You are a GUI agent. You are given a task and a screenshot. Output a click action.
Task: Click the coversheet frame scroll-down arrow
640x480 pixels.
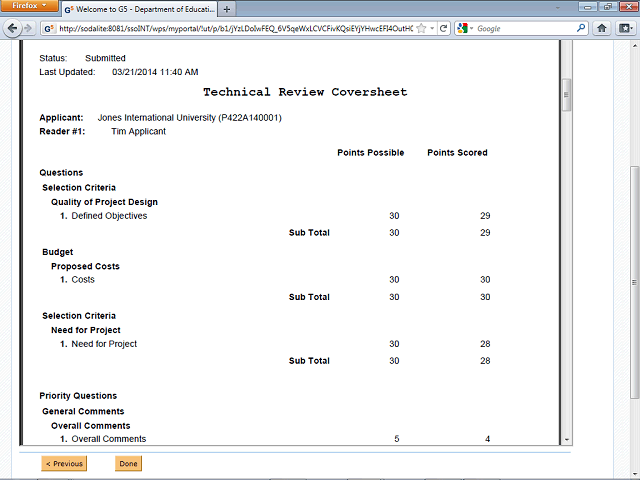coord(566,440)
